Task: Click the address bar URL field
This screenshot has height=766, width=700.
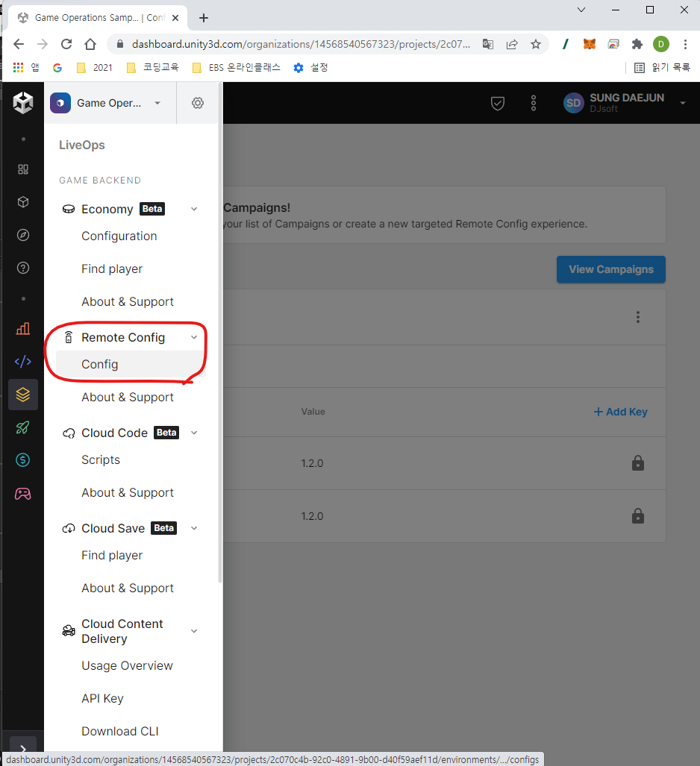Action: [x=301, y=45]
